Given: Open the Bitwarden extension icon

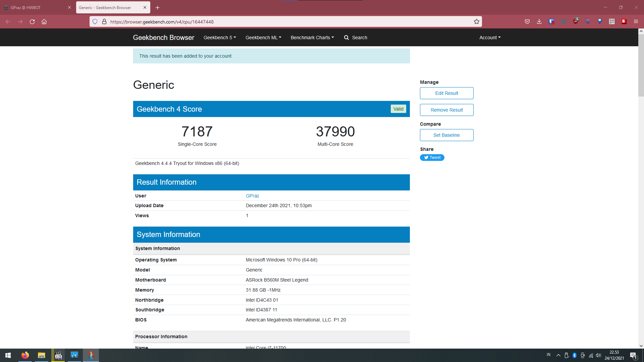Looking at the screenshot, I should click(x=551, y=21).
